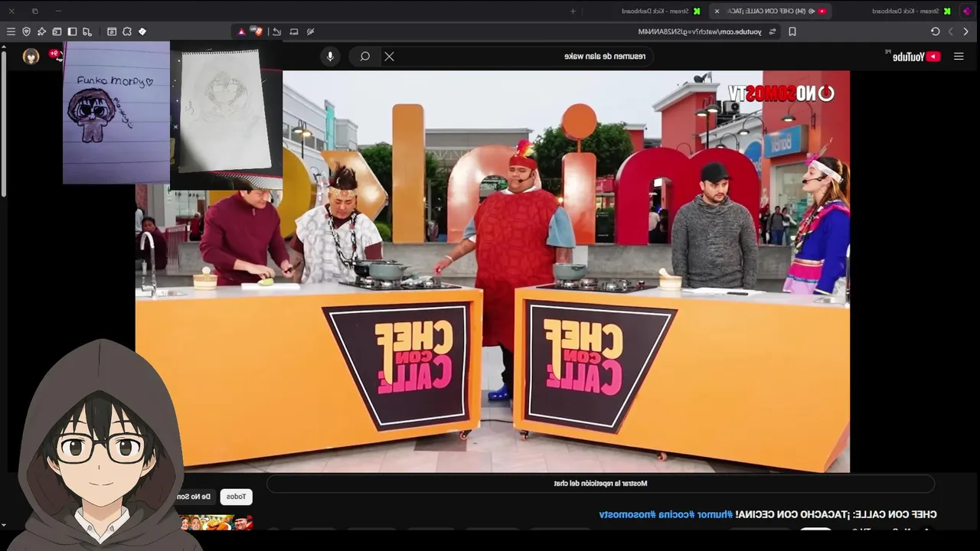Restore the browser window size
The width and height of the screenshot is (980, 551).
tap(34, 11)
